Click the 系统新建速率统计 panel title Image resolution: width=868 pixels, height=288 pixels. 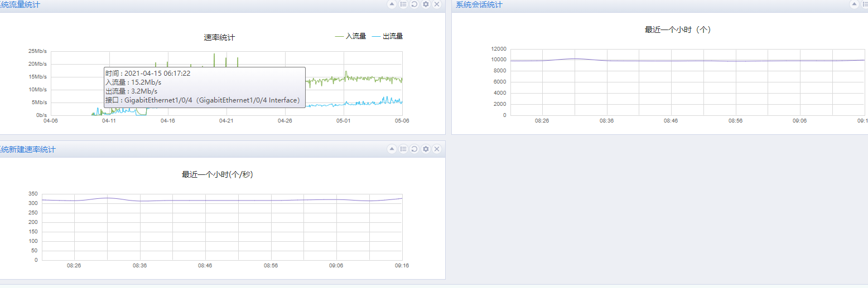28,149
